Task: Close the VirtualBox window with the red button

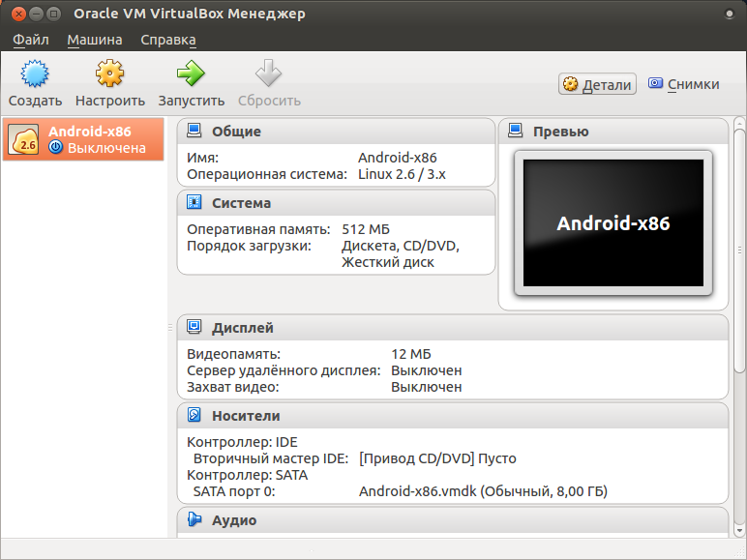Action: click(x=18, y=14)
